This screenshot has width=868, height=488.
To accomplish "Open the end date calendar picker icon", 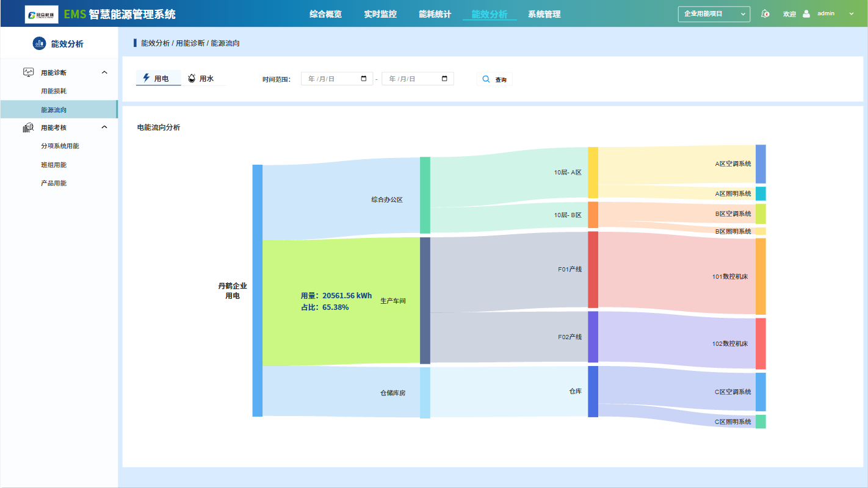I will click(x=444, y=79).
